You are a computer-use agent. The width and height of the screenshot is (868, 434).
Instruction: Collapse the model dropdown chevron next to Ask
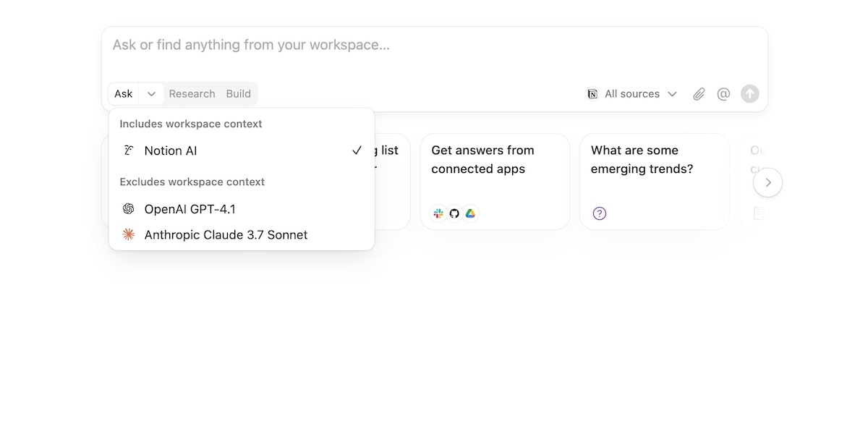pyautogui.click(x=151, y=94)
